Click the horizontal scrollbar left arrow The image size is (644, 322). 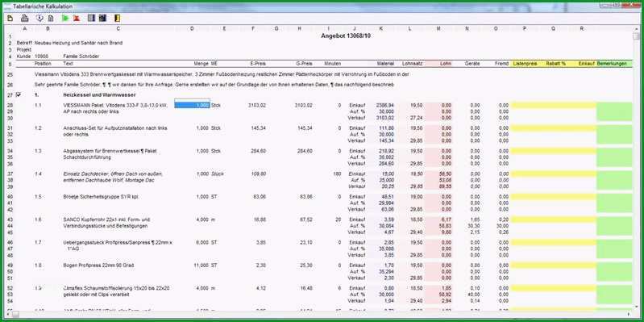point(7,314)
